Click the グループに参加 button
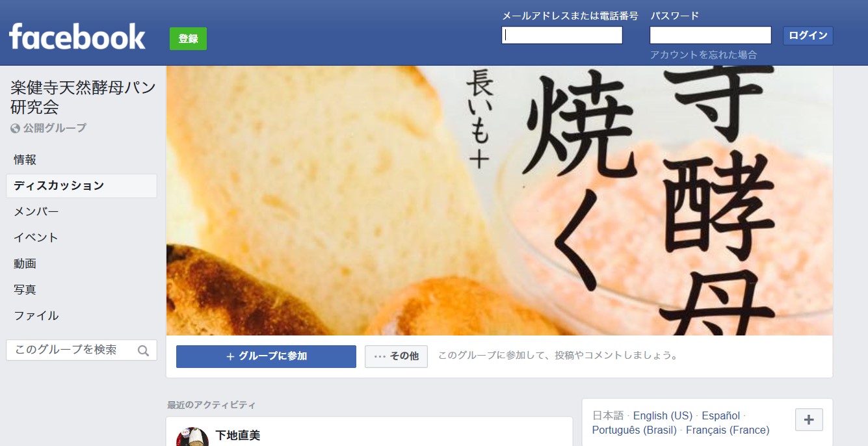868x446 pixels. click(x=266, y=356)
